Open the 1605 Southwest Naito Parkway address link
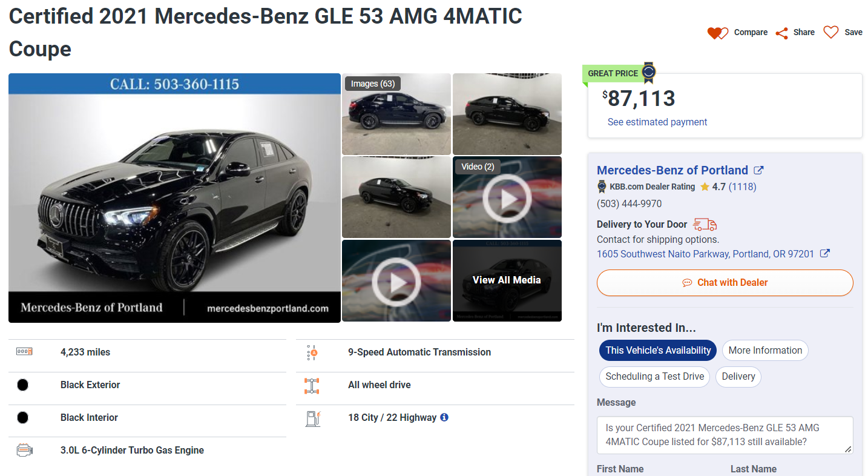The image size is (868, 476). point(706,254)
